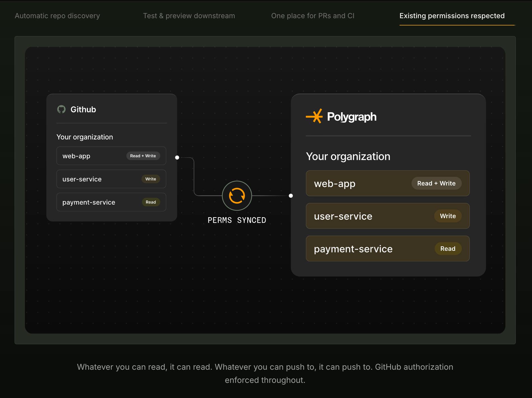Click the white connector dot beside Github card
Viewport: 532px width, 398px height.
pyautogui.click(x=177, y=158)
